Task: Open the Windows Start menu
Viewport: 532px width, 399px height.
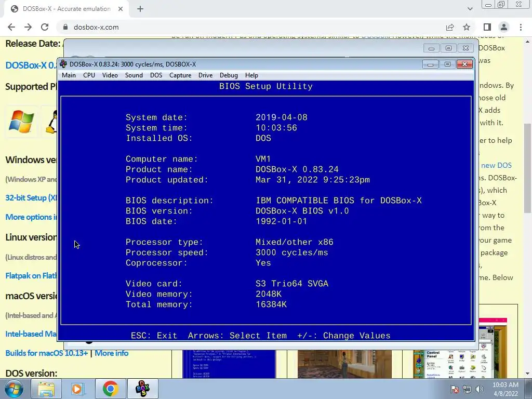Action: (14, 389)
